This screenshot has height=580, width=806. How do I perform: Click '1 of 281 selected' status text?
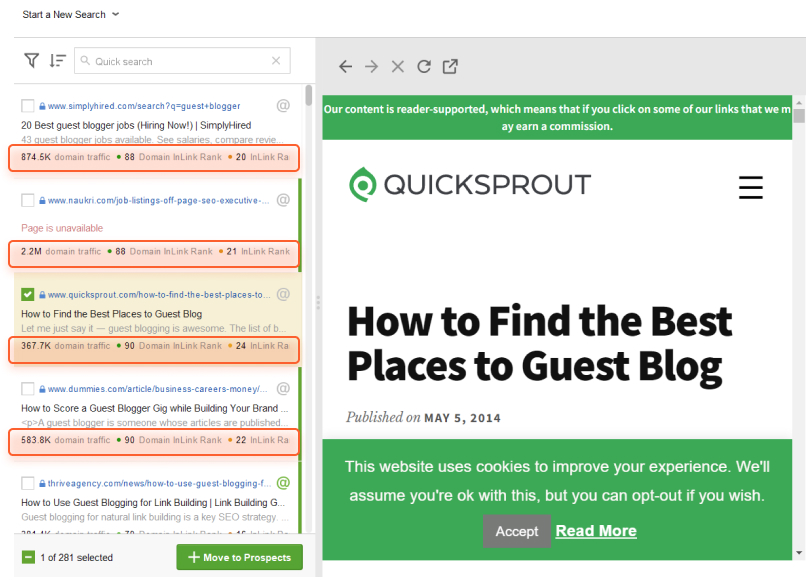coord(77,557)
